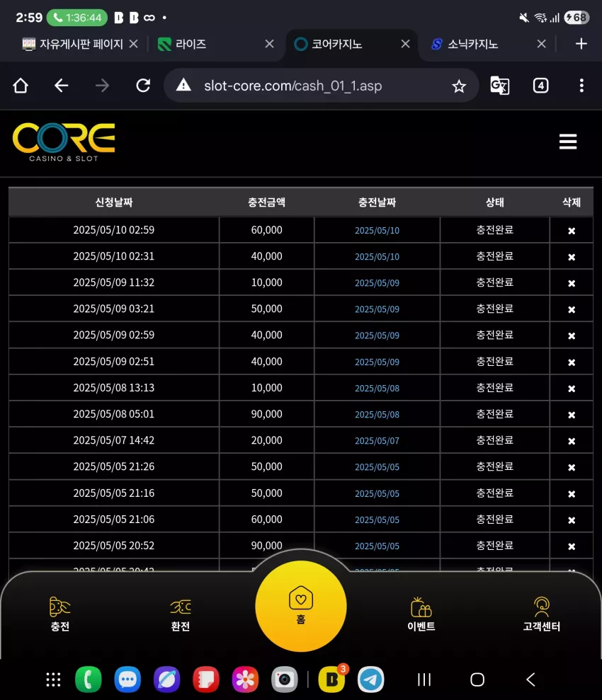Bookmark page with the star icon
The height and width of the screenshot is (700, 602).
point(459,86)
